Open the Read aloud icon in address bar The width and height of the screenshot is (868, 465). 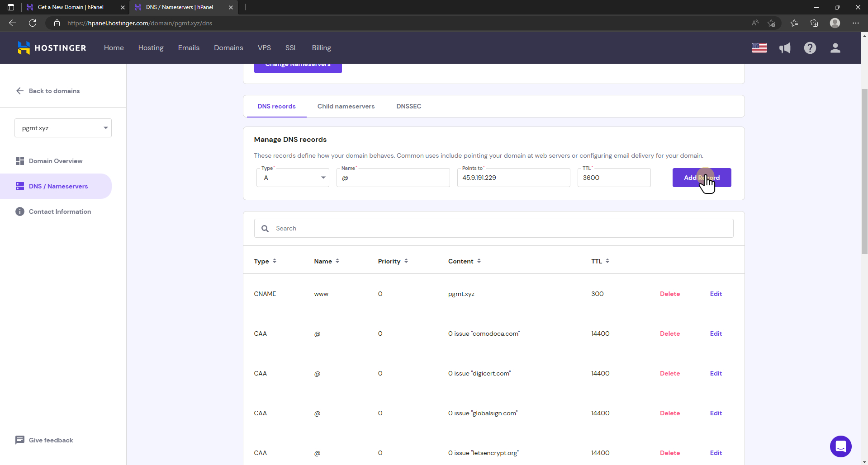pos(755,23)
